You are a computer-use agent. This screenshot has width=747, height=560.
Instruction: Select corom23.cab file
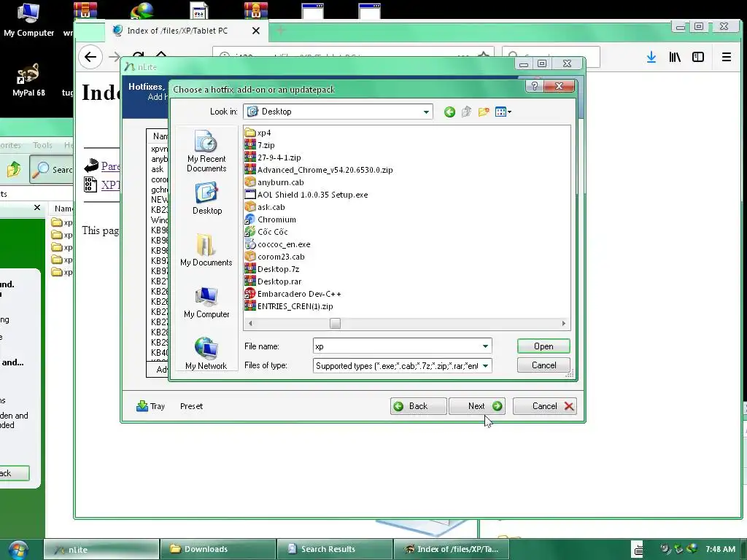274,257
